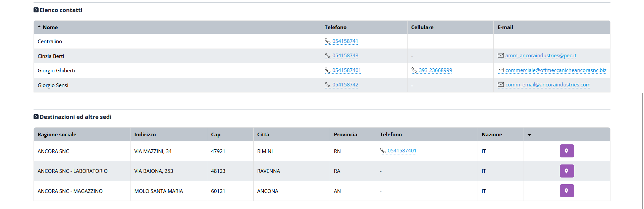The height and width of the screenshot is (209, 644).
Task: Click the envelope icon beside comm_email@ancoraindustries.com
Action: (501, 85)
